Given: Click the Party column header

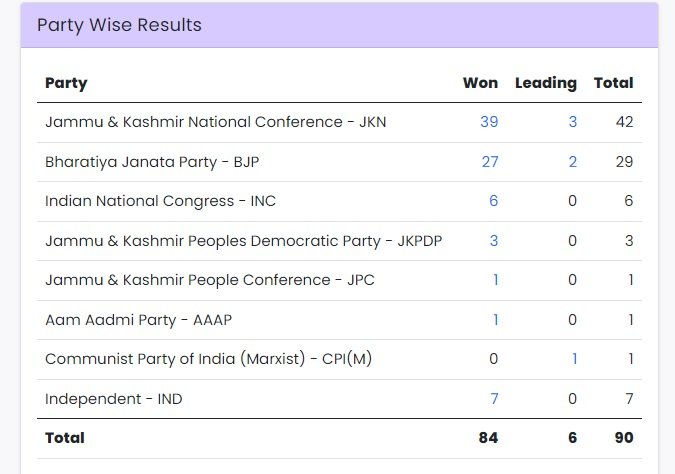Looking at the screenshot, I should [66, 83].
